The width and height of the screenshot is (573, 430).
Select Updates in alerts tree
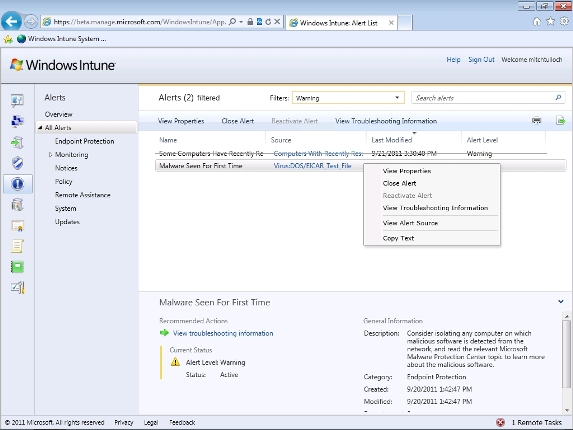pos(67,222)
